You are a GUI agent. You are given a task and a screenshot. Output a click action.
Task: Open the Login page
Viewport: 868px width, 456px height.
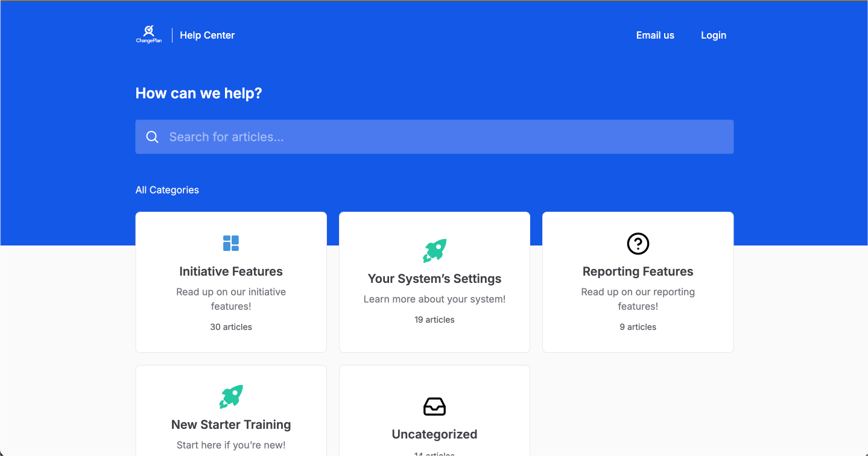coord(714,35)
